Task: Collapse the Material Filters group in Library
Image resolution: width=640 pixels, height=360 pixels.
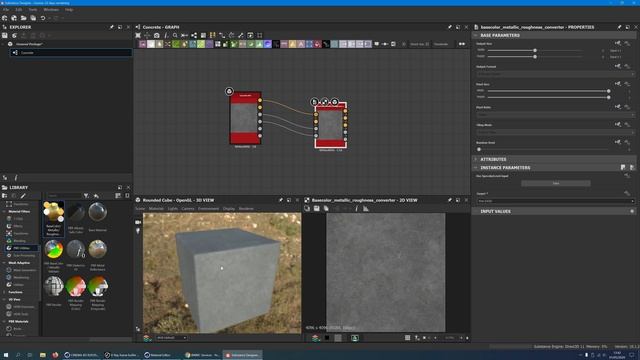Action: click(4, 211)
